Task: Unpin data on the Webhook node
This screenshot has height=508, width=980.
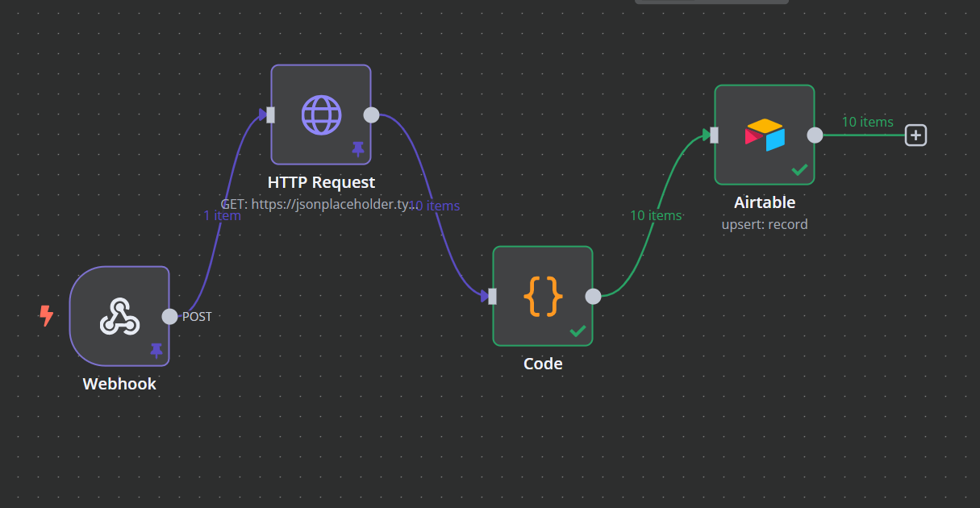Action: [156, 350]
